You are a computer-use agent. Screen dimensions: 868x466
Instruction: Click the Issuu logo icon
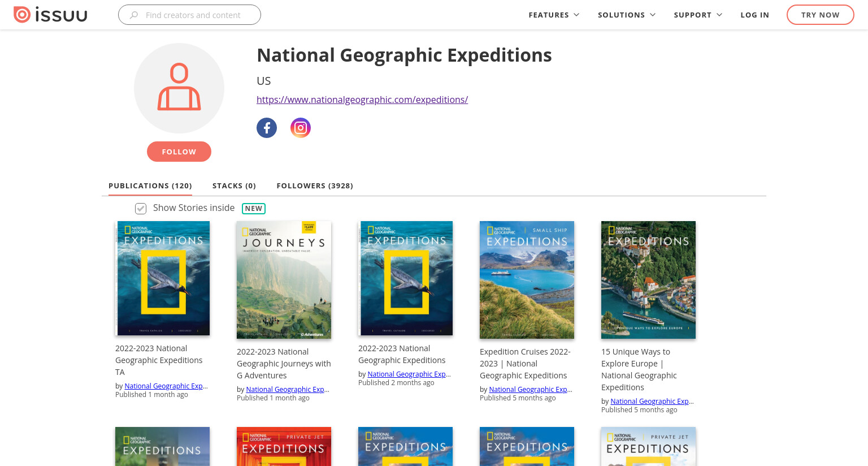pos(50,15)
